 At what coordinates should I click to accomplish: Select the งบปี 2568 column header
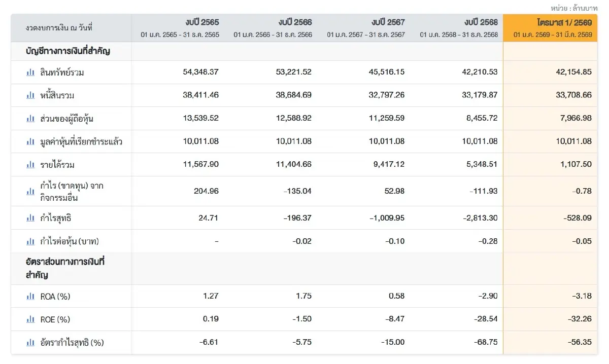[x=457, y=28]
